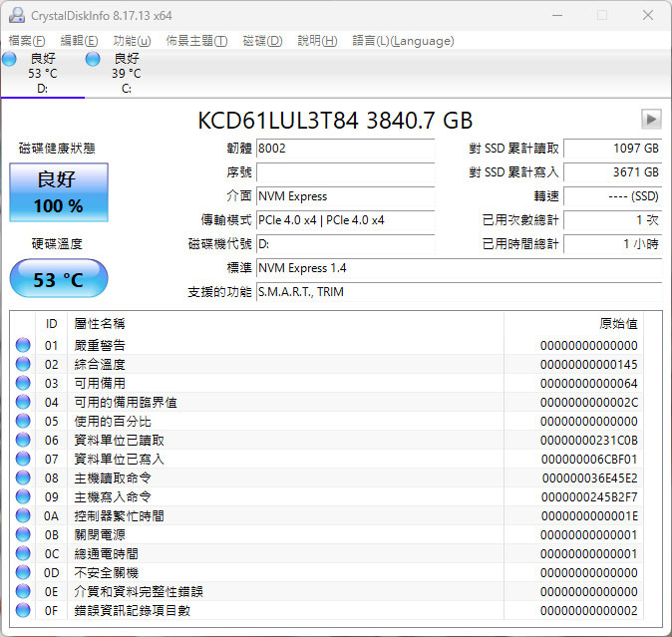Click raw value 000000036E45E2
672x637 pixels.
click(x=589, y=478)
